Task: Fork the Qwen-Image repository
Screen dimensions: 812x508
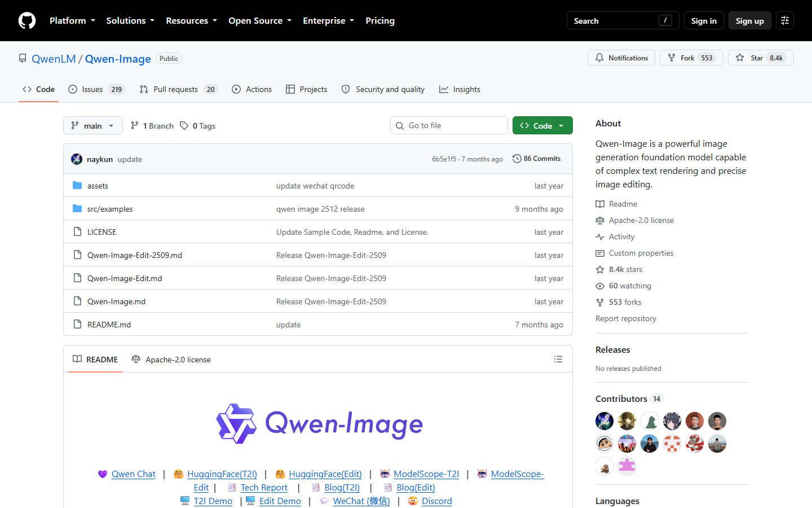Action: (x=691, y=58)
